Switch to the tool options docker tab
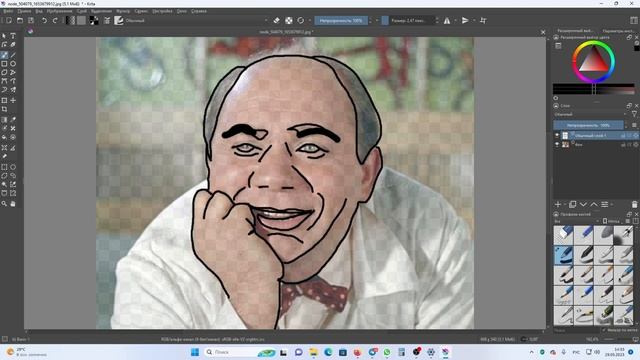Screen dimensions: 640x360 [618, 31]
